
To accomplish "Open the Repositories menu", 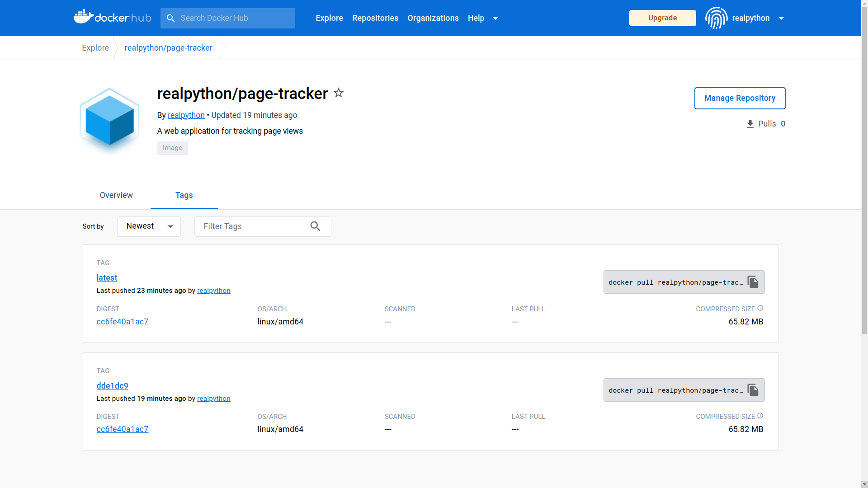I will (375, 18).
